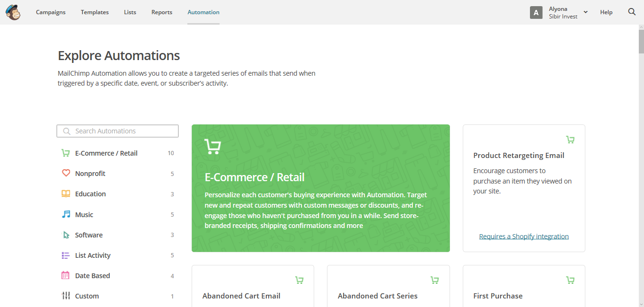Open the search magnifier icon in header
The image size is (644, 307).
(632, 12)
